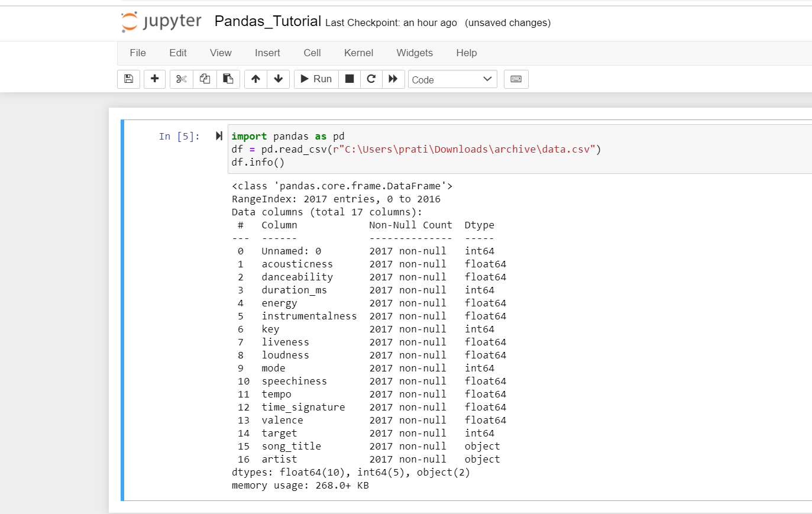Click the acousticness column row

(x=372, y=264)
